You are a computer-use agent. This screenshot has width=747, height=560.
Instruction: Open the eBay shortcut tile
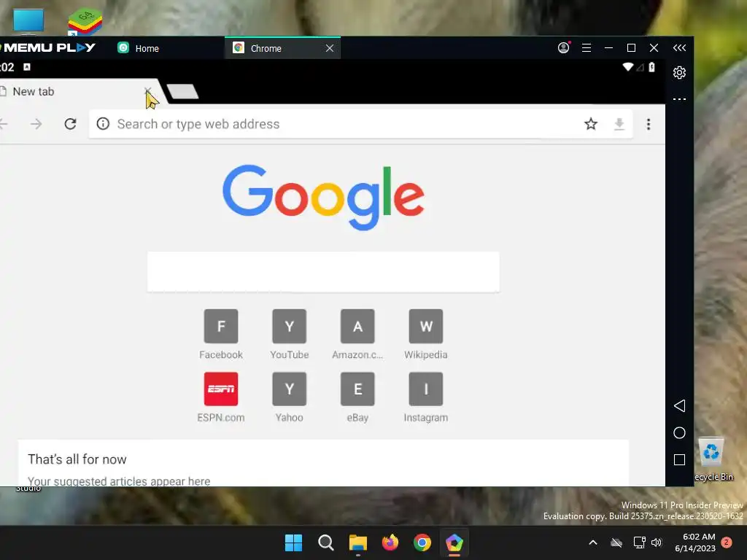(x=357, y=397)
